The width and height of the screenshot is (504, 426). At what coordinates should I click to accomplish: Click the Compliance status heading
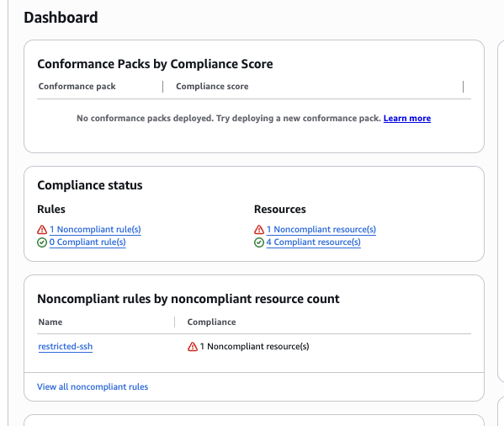(x=90, y=185)
